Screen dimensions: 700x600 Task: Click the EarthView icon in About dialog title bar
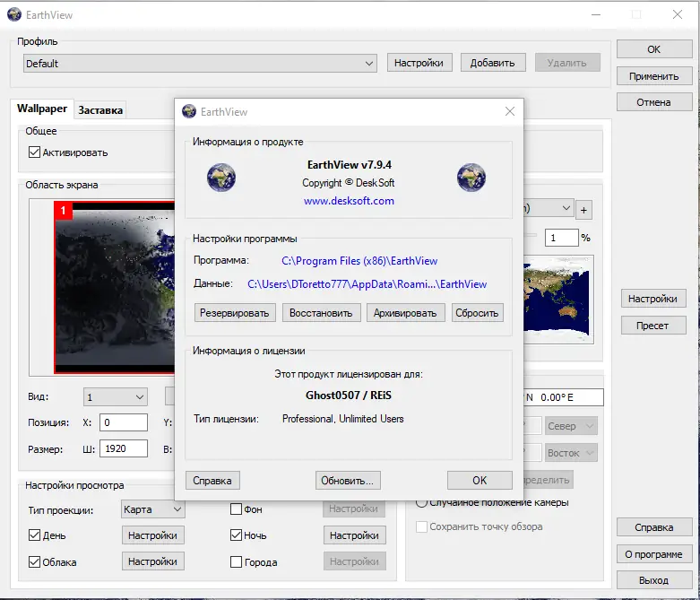(x=189, y=111)
